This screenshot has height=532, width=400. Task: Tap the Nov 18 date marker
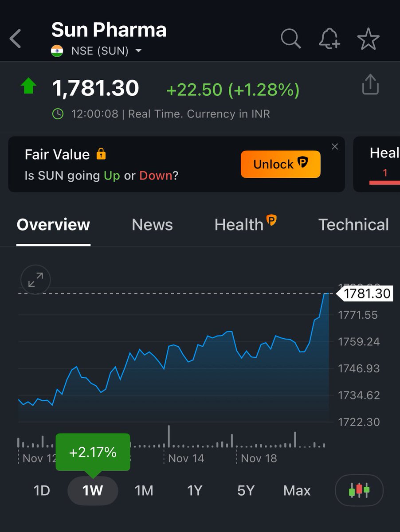pyautogui.click(x=259, y=458)
